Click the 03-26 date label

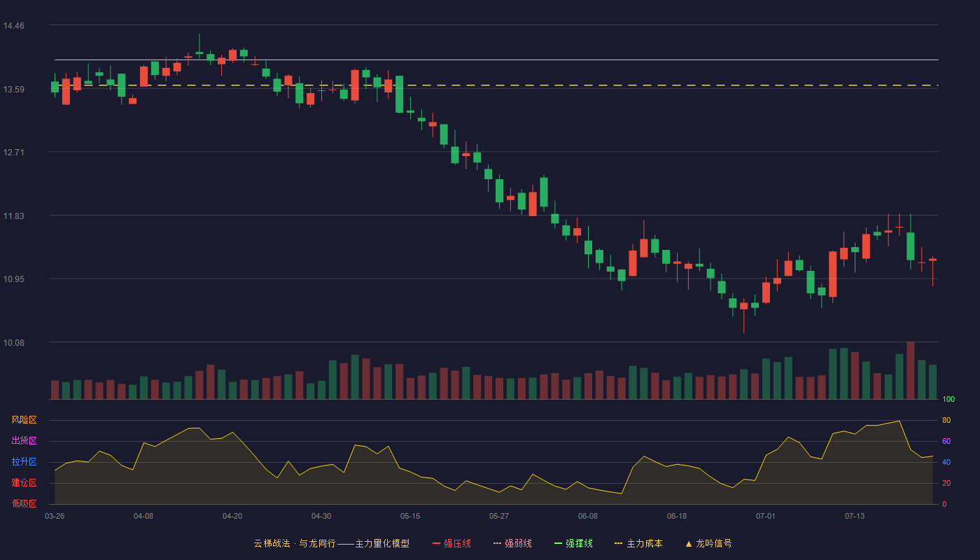(55, 516)
